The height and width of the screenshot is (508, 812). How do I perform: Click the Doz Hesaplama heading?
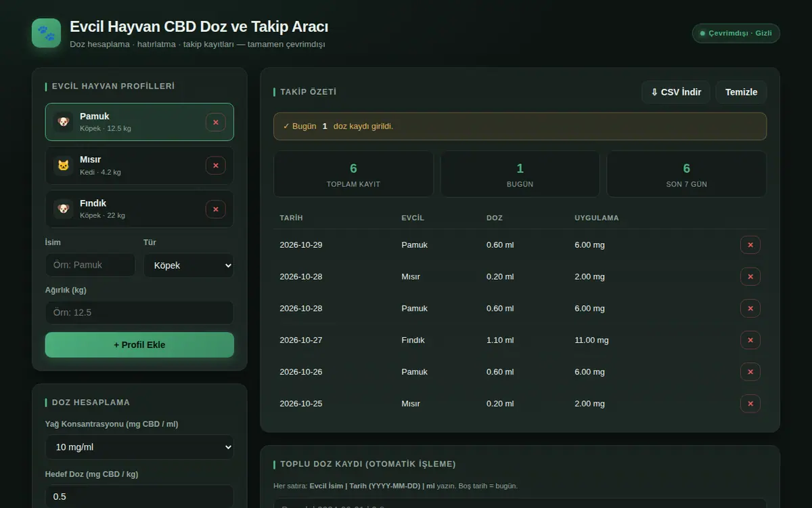tap(91, 402)
